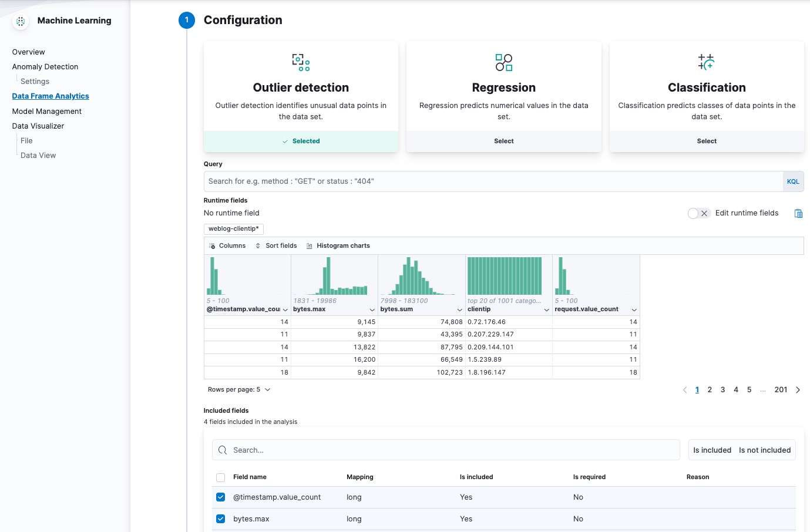The width and height of the screenshot is (810, 532).
Task: Click the Classification job type icon
Action: click(x=707, y=62)
